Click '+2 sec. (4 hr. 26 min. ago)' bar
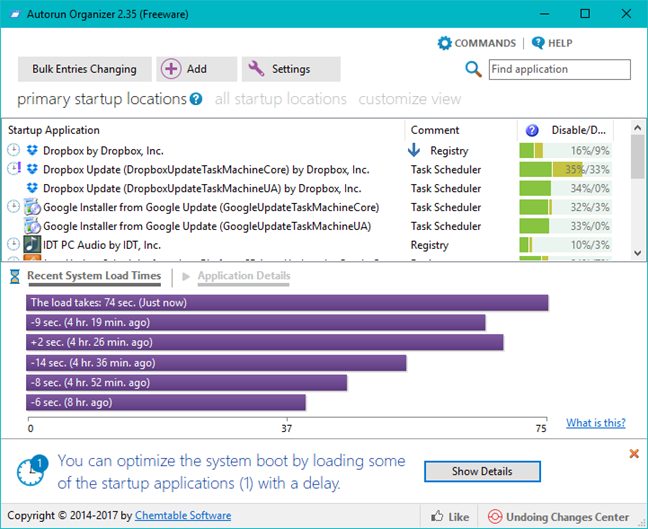 (x=265, y=342)
